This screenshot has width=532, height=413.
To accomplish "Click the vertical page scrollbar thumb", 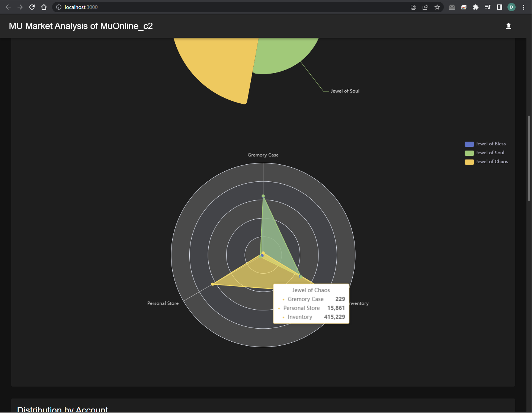I will 529,158.
